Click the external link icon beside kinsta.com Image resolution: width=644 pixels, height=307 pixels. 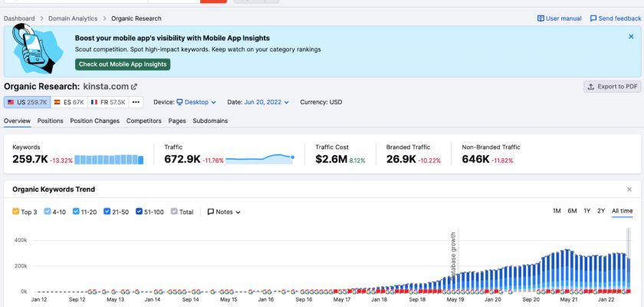tap(134, 87)
